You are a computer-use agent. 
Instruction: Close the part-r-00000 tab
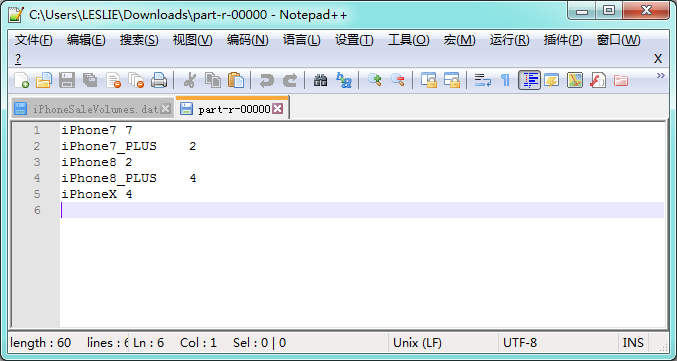[278, 109]
